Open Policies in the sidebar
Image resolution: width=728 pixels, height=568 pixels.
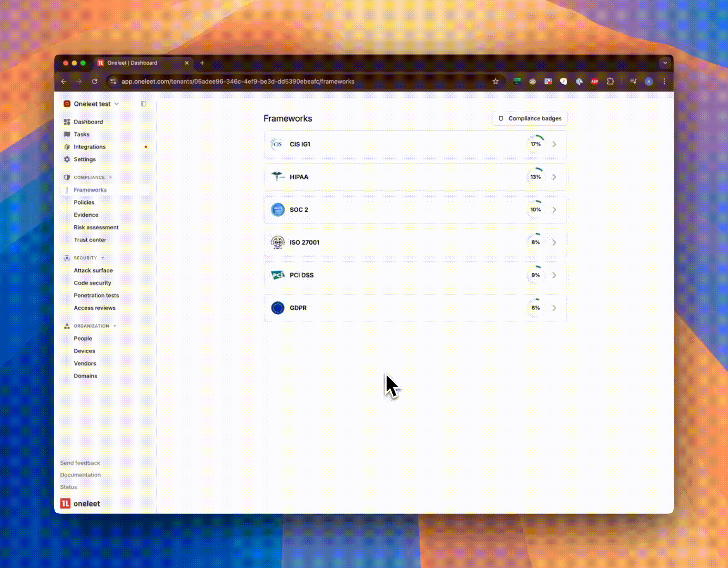(x=84, y=202)
